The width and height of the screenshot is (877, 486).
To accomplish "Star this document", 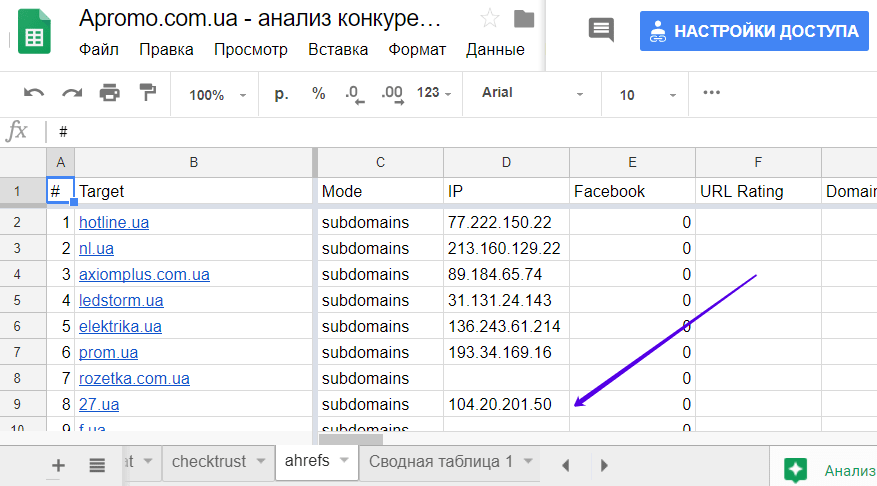I will [490, 19].
